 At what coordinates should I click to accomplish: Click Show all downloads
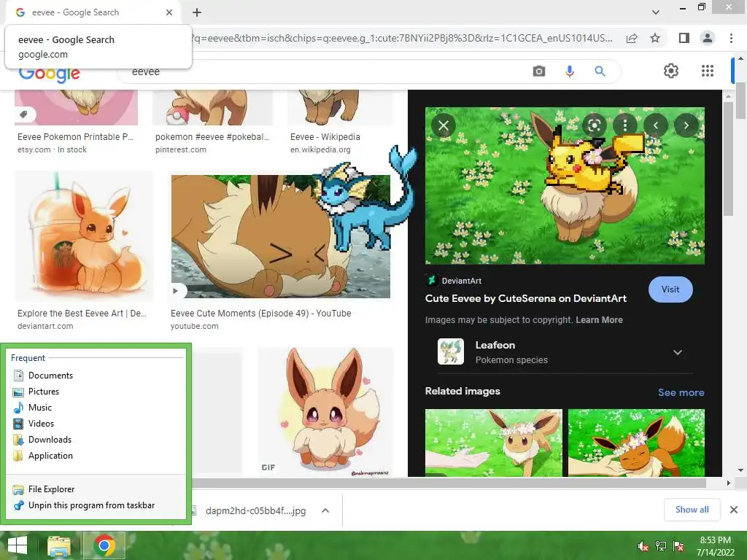point(692,510)
